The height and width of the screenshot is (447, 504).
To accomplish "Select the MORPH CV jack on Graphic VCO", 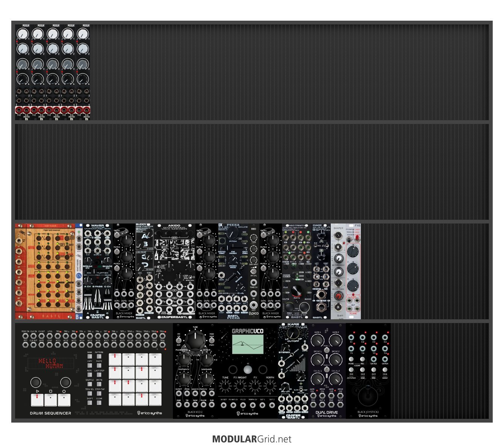I will (x=253, y=405).
